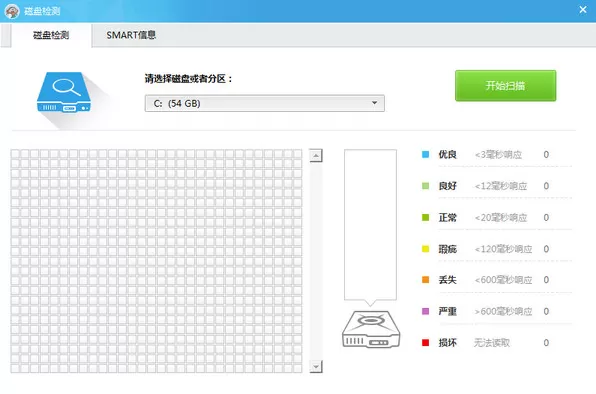Viewport: 596px width, 394px height.
Task: Click the >600毫秒响应 text
Action: pos(503,312)
